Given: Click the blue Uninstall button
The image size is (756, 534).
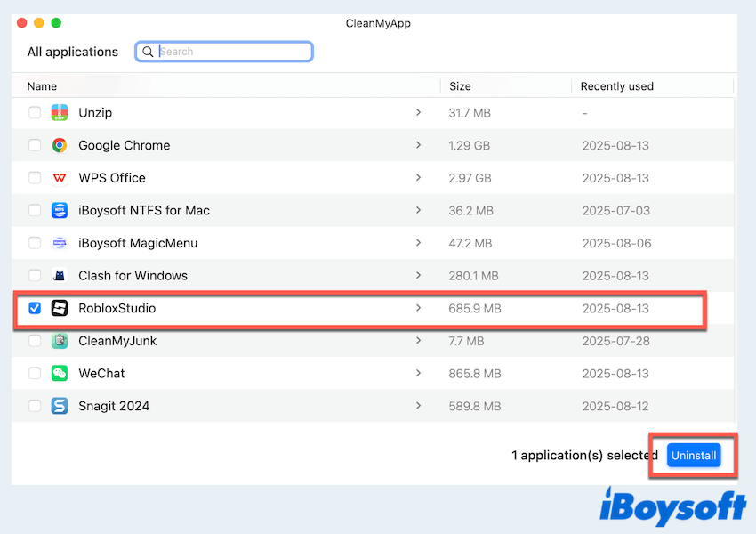Looking at the screenshot, I should pyautogui.click(x=694, y=456).
